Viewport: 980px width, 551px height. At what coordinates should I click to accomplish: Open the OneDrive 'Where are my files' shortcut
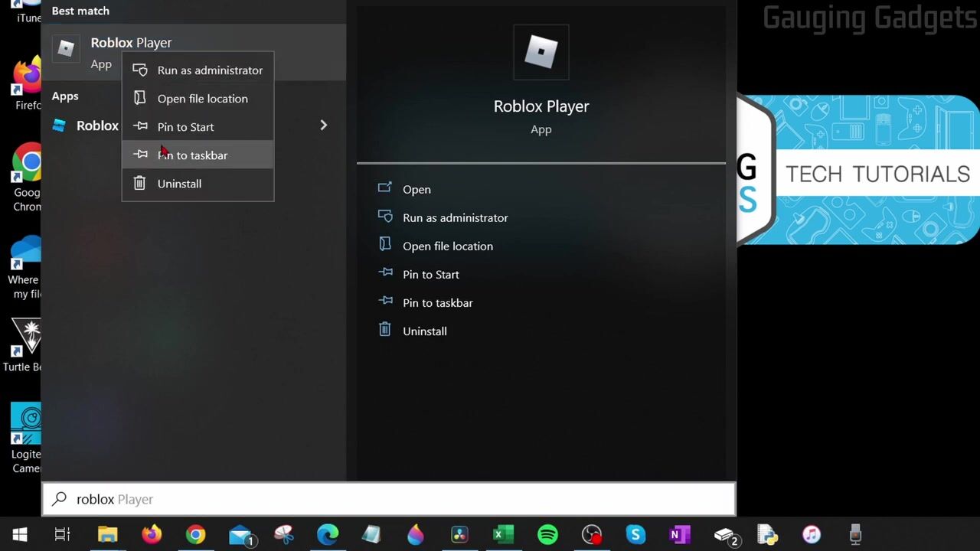(x=27, y=268)
